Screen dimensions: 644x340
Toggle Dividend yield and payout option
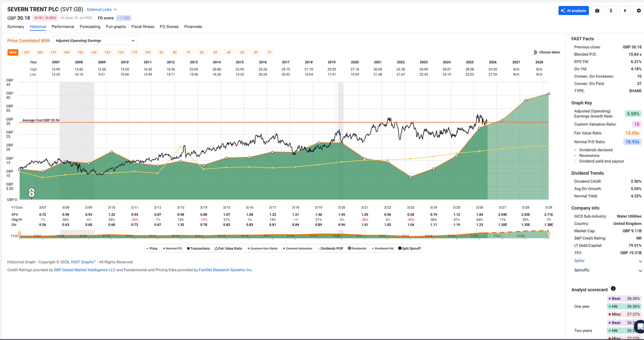tap(599, 161)
